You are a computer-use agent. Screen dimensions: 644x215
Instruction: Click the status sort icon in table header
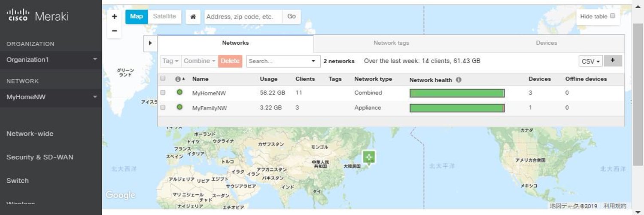[180, 79]
